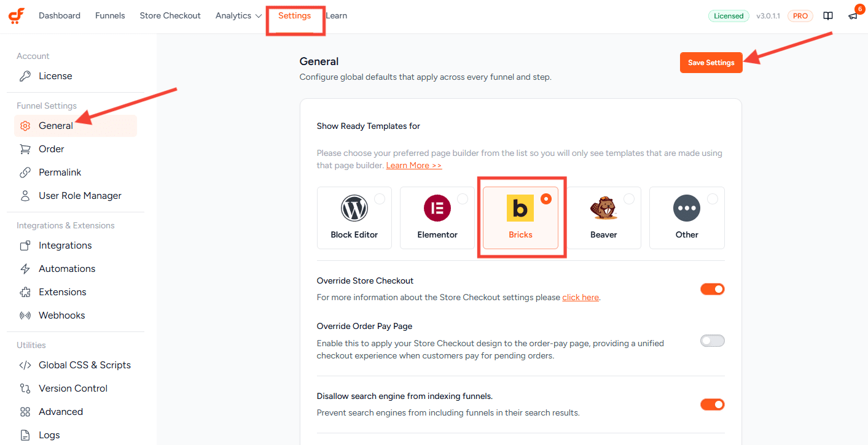Image resolution: width=868 pixels, height=445 pixels.
Task: Click the Webhooks broadcast icon
Action: coord(25,315)
